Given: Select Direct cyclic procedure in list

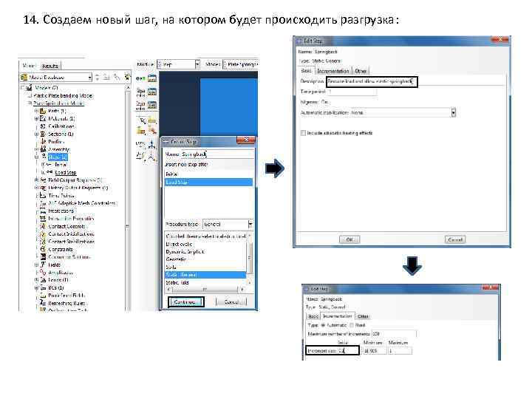Looking at the screenshot, I should [x=205, y=244].
